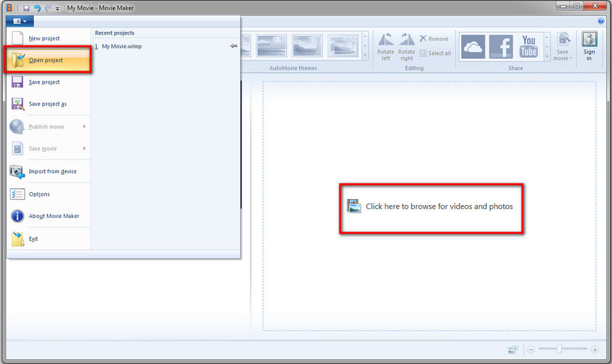Click the Remove button in Editing group
Viewport: 612px width, 364px height.
[x=434, y=39]
